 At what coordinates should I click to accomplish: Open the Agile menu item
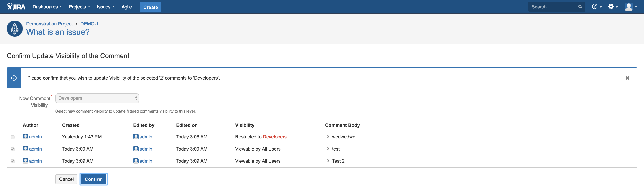pyautogui.click(x=127, y=7)
